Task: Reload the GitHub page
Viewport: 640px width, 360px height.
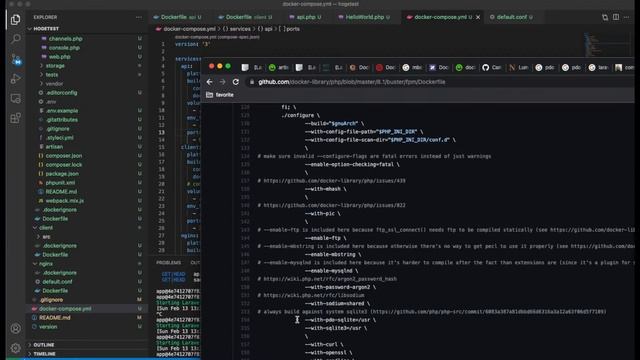Action: point(236,82)
